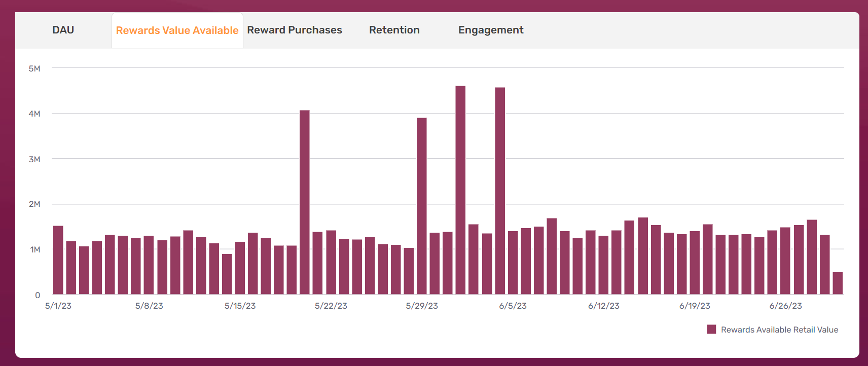Screen dimensions: 868x366
Task: Select the Rewards Value Available tab
Action: click(x=177, y=31)
